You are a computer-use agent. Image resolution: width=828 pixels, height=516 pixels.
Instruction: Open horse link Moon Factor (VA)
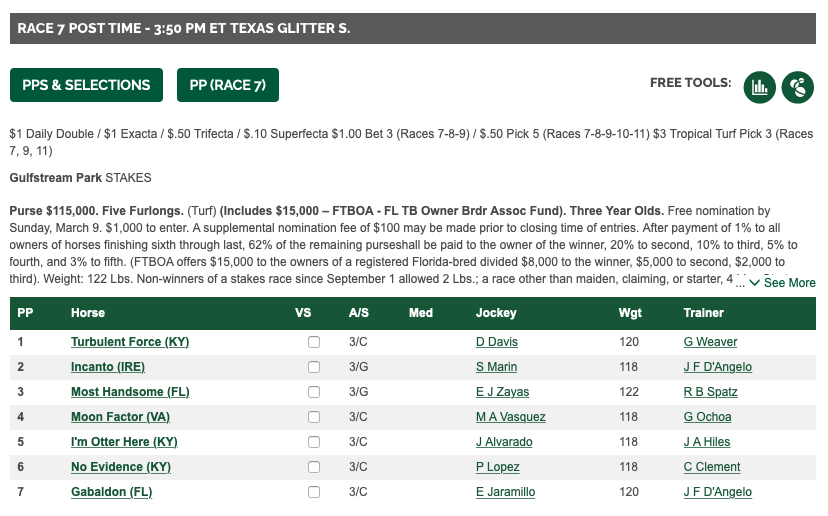pyautogui.click(x=120, y=417)
